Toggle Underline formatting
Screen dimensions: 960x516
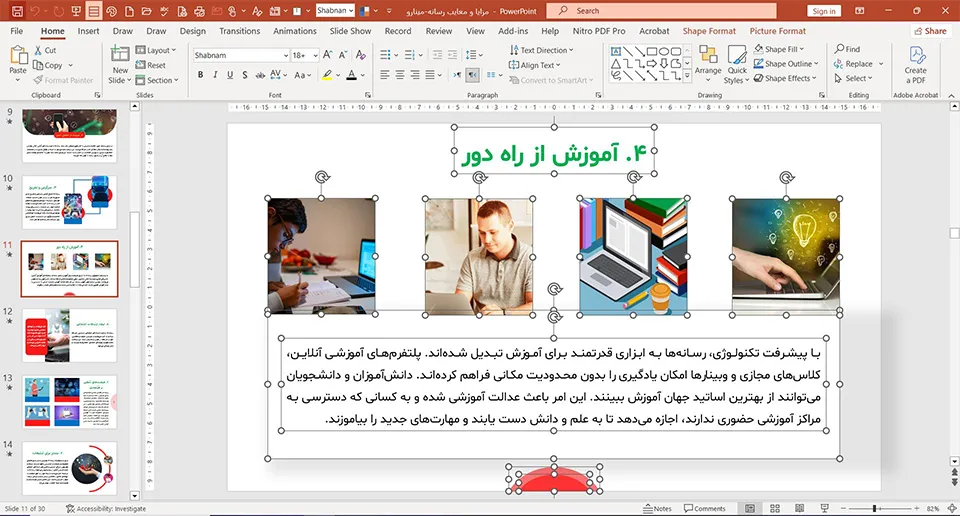click(230, 75)
